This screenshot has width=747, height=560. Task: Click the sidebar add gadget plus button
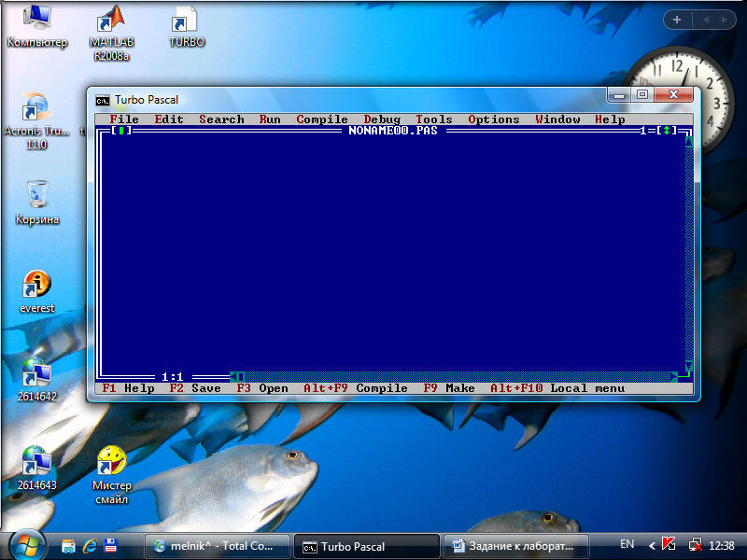pyautogui.click(x=677, y=20)
